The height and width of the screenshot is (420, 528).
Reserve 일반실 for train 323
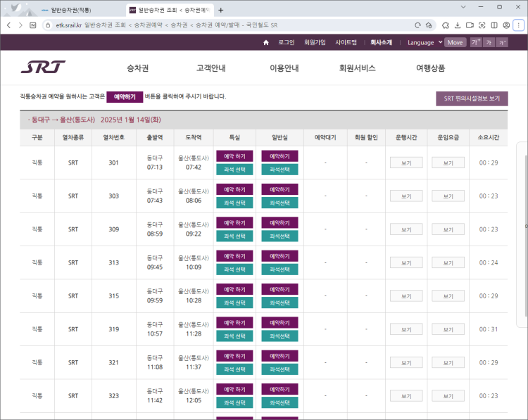coord(279,389)
